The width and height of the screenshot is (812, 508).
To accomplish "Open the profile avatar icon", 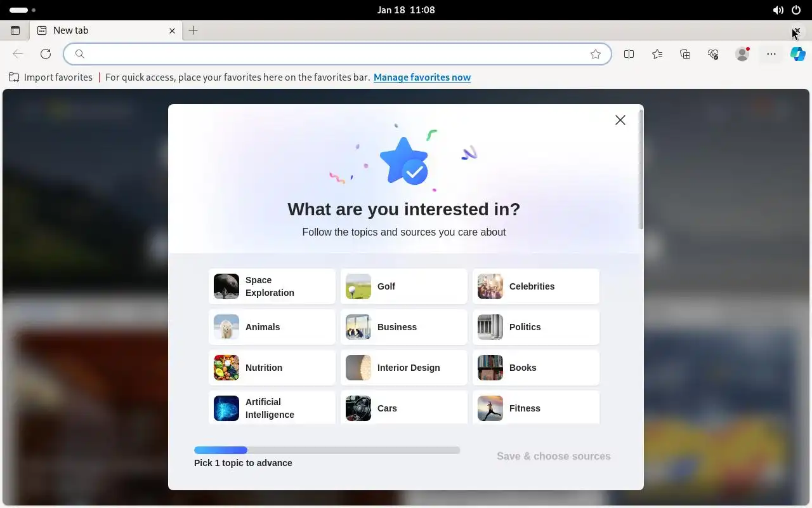I will pyautogui.click(x=742, y=54).
